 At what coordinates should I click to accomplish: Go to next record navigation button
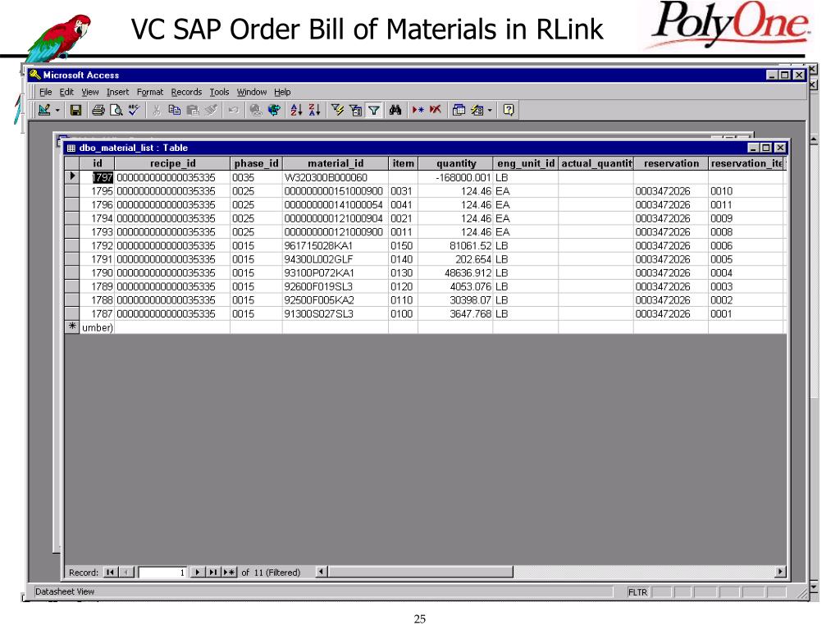197,572
